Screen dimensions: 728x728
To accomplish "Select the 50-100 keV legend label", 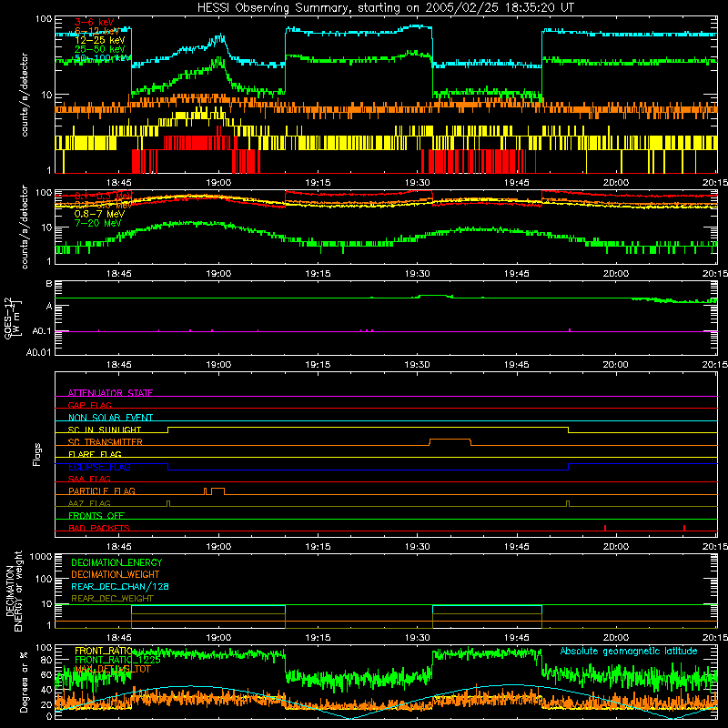I will [102, 58].
